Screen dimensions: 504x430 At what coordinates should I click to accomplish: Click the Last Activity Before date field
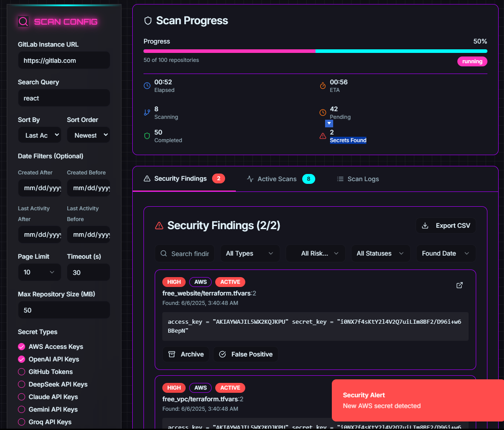pyautogui.click(x=88, y=235)
